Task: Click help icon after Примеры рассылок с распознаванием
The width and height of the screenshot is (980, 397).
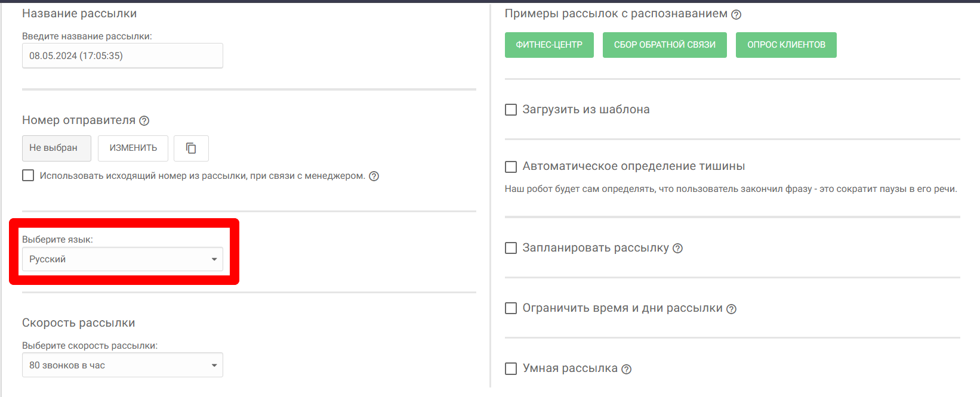Action: [736, 14]
